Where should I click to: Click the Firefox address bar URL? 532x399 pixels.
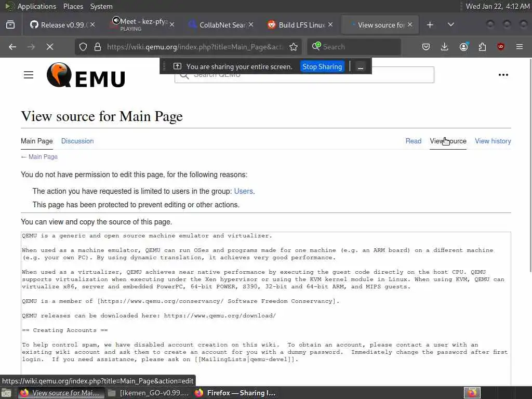pos(194,47)
